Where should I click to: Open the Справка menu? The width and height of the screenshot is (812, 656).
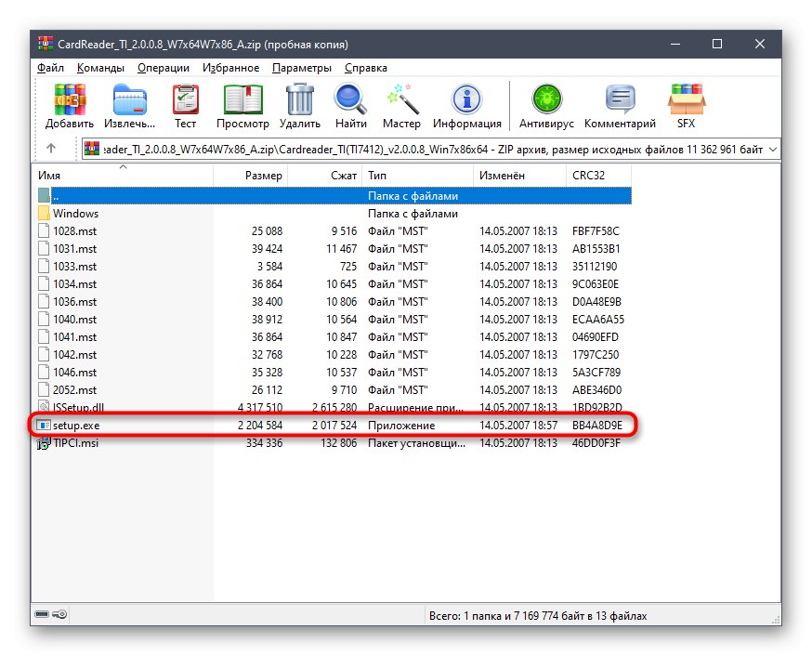[366, 68]
